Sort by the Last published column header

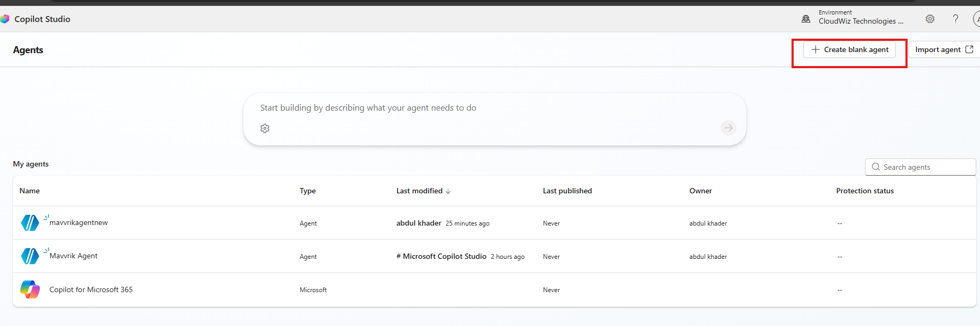[x=567, y=191]
